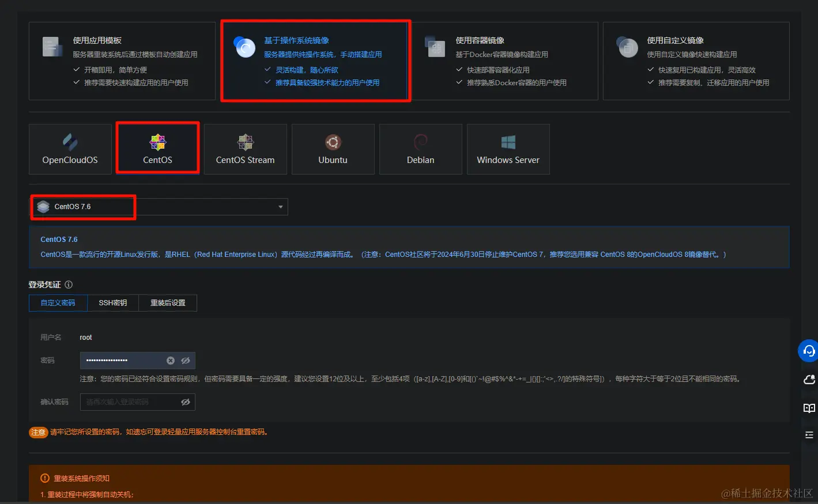
Task: Click the 登录凭证 info icon
Action: click(69, 285)
